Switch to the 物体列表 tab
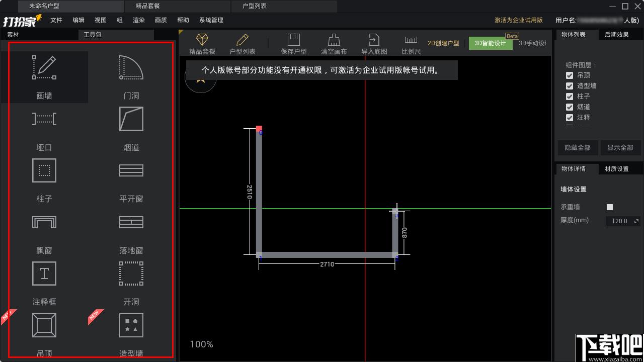The height and width of the screenshot is (362, 644). [x=577, y=35]
